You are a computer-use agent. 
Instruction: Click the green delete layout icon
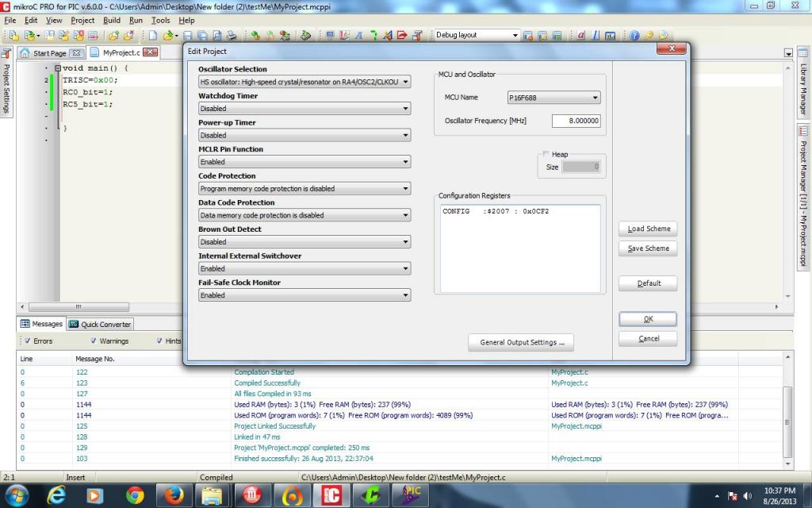[557, 35]
